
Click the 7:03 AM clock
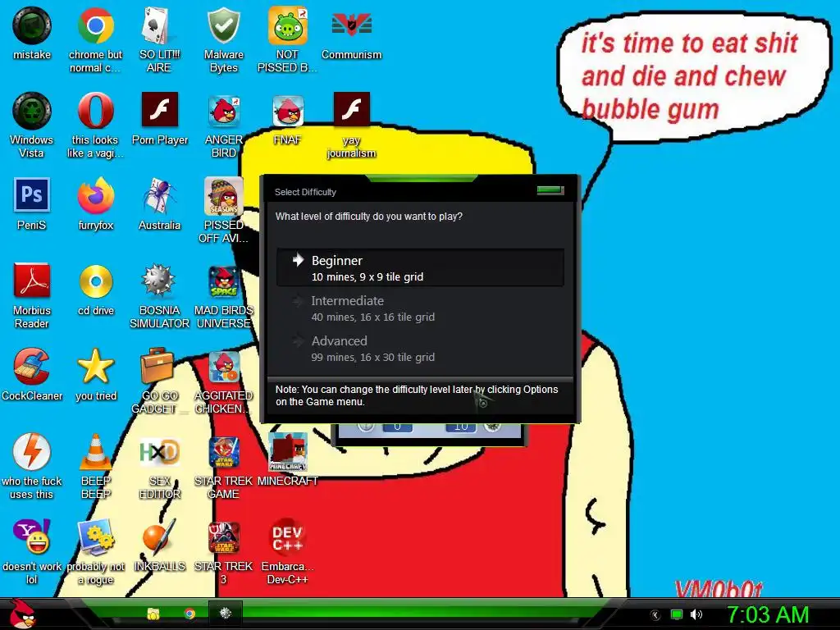pos(768,614)
